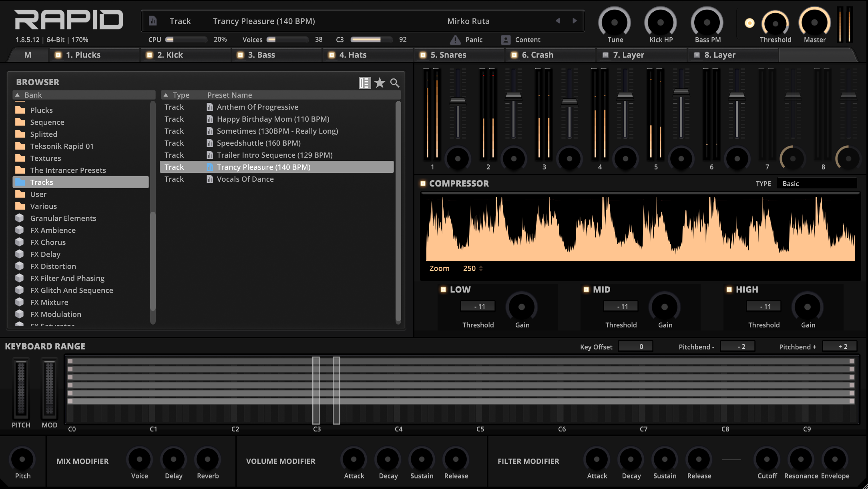Toggle the 1. Plucks layer on/off
868x489 pixels.
coord(58,55)
